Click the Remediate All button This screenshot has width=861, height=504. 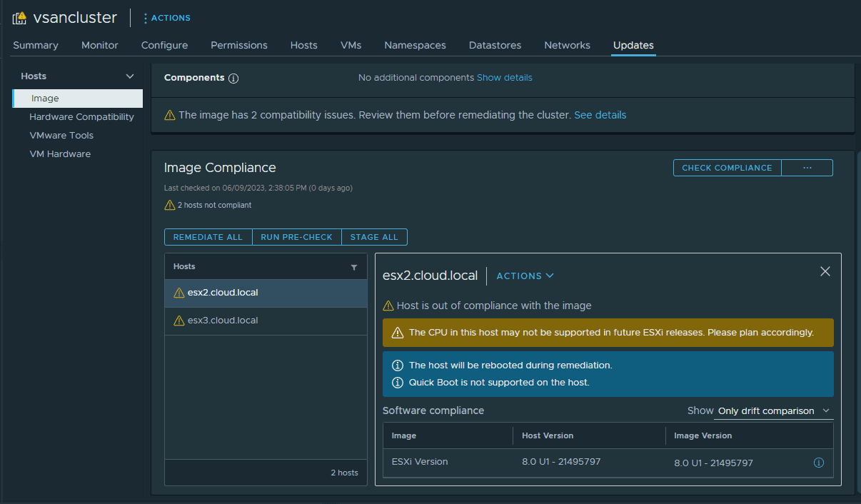point(208,237)
